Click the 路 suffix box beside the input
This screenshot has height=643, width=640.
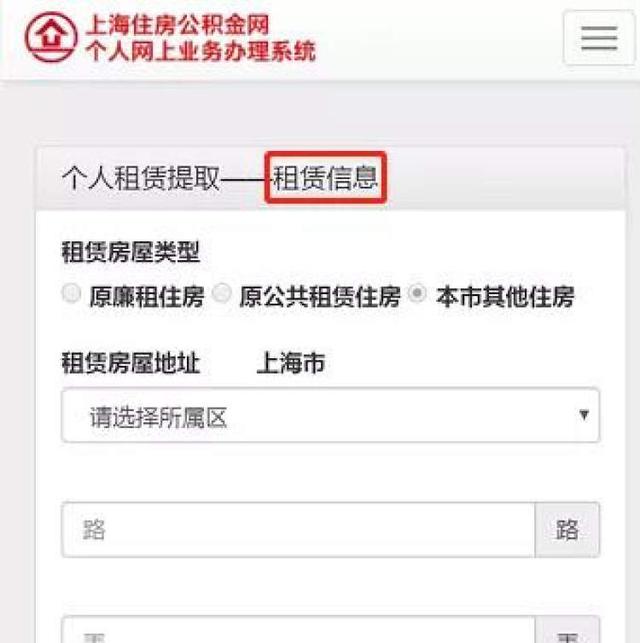(567, 529)
